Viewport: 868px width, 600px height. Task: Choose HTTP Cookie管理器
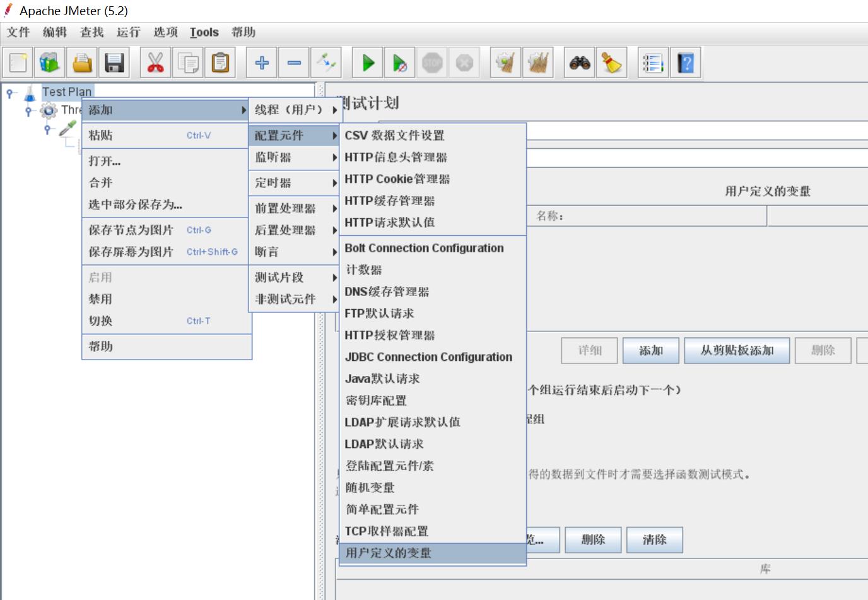(x=433, y=179)
